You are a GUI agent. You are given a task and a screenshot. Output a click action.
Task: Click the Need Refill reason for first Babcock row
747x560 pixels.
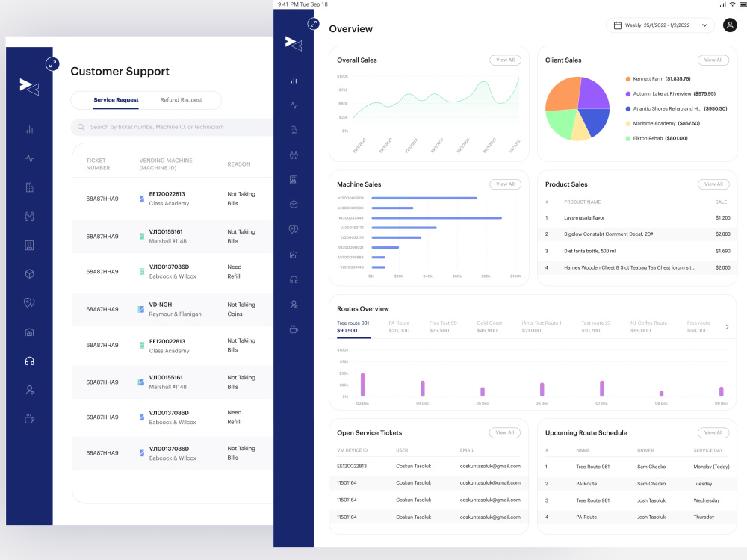(235, 272)
